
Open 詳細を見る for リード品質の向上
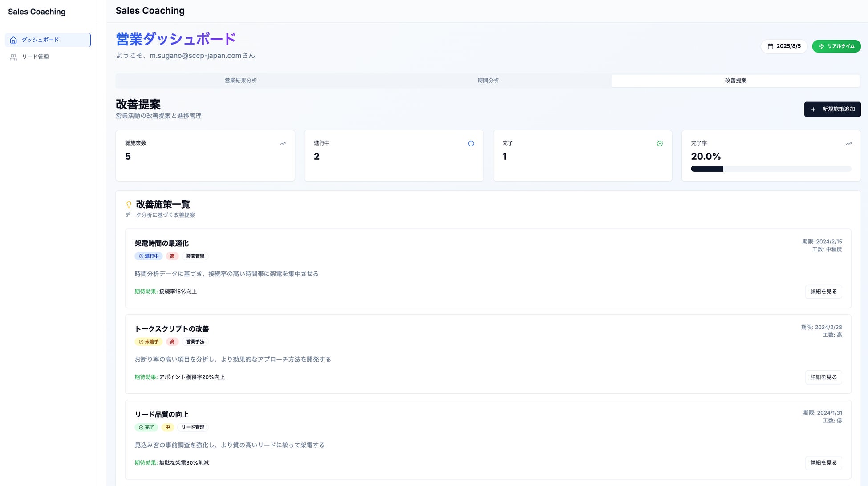[823, 463]
